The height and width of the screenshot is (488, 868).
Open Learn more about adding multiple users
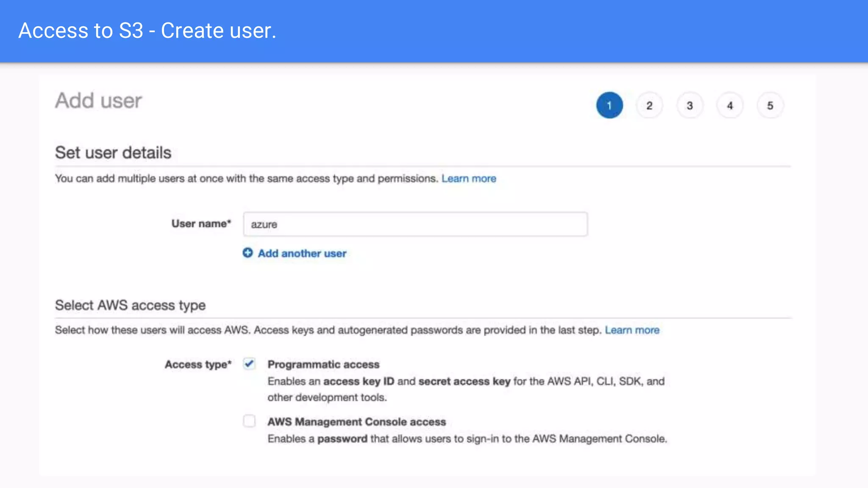click(x=469, y=178)
